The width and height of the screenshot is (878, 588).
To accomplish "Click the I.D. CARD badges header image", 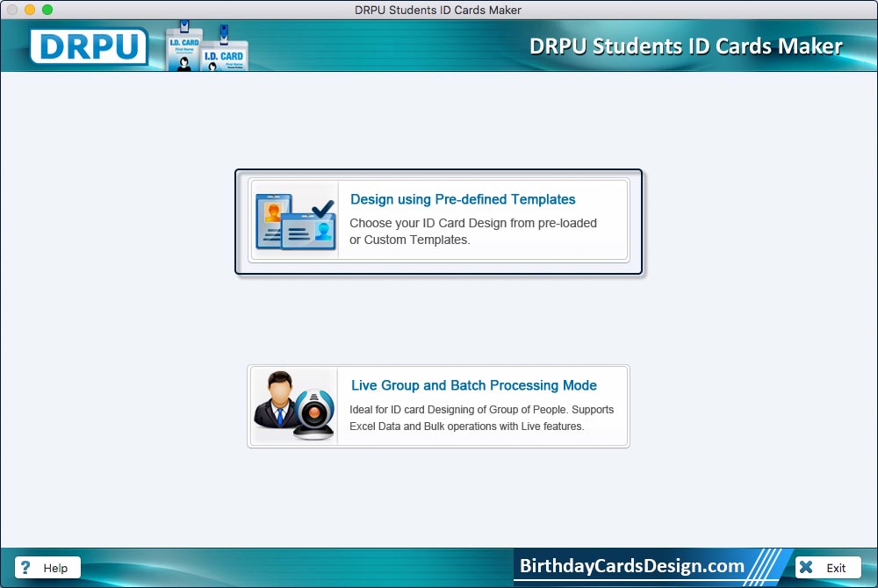I will click(206, 47).
